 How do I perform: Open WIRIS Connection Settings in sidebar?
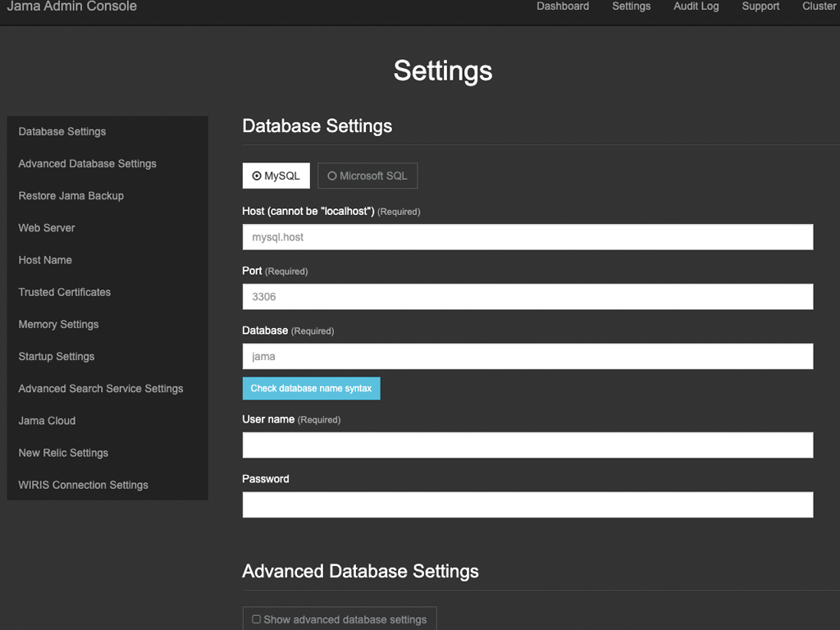click(x=83, y=485)
